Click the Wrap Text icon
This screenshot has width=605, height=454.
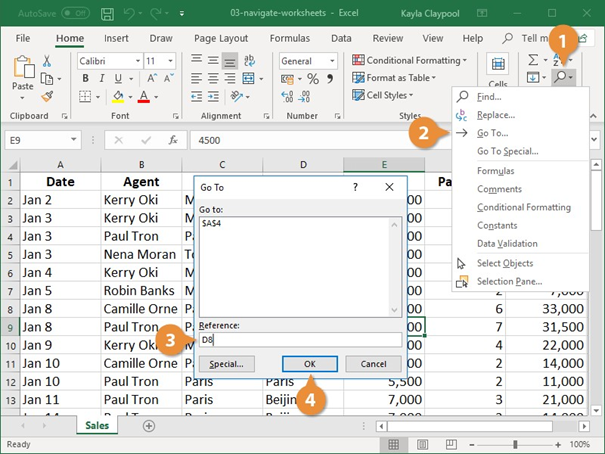pos(249,60)
